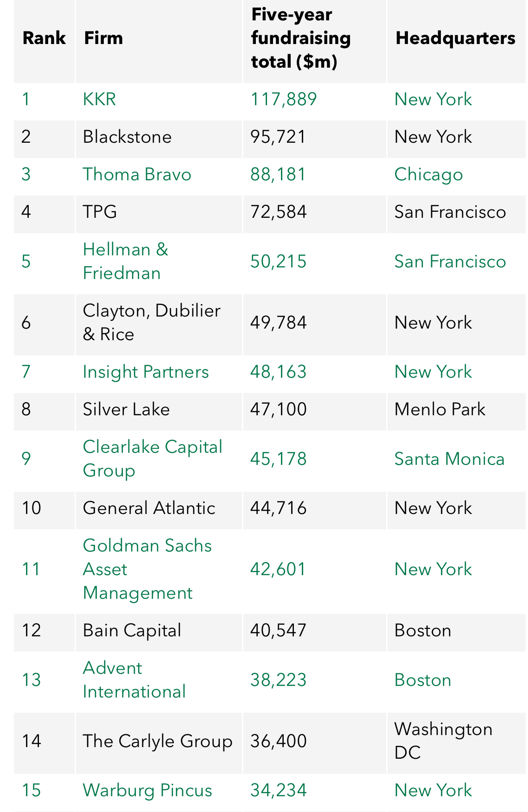Open the Insight Partners link

(x=146, y=372)
